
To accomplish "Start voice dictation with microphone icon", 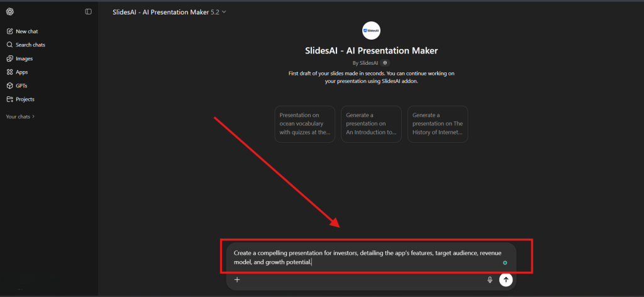I will click(x=489, y=280).
